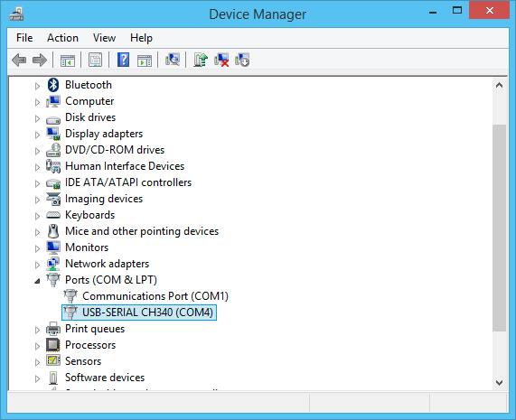
Task: Open the View menu
Action: click(104, 38)
